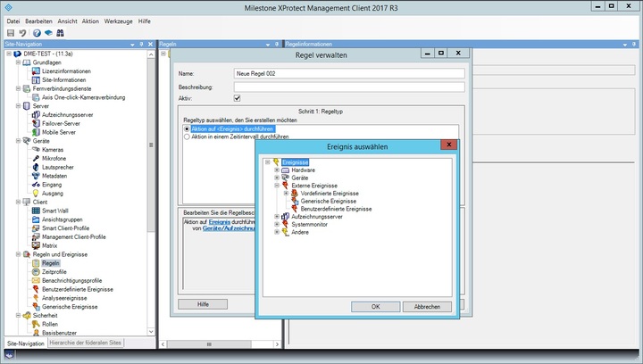Screen dimensions: 643x364
Task: Open the Help question mark icon
Action: click(x=36, y=32)
